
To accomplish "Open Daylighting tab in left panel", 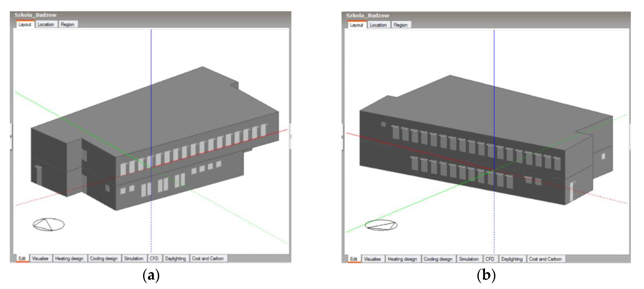I will pyautogui.click(x=175, y=258).
